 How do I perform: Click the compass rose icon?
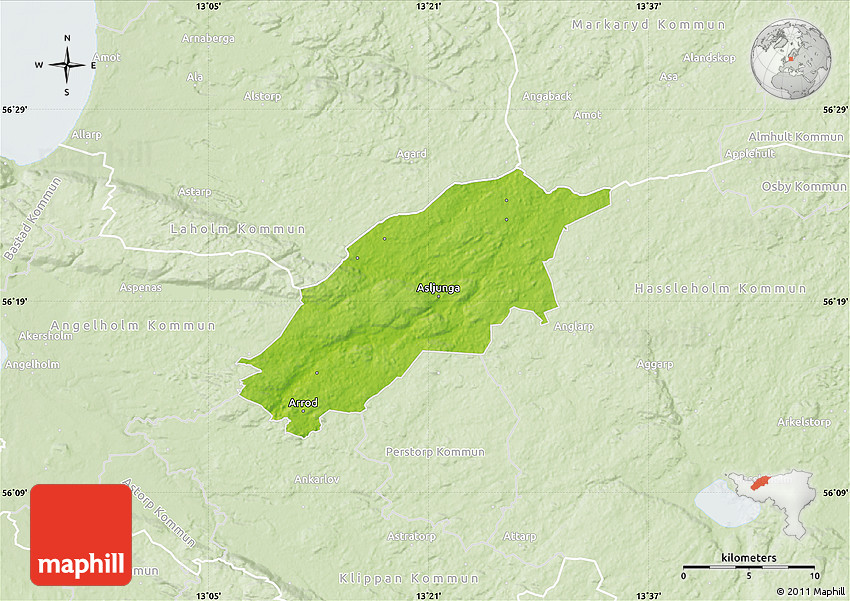[x=67, y=66]
